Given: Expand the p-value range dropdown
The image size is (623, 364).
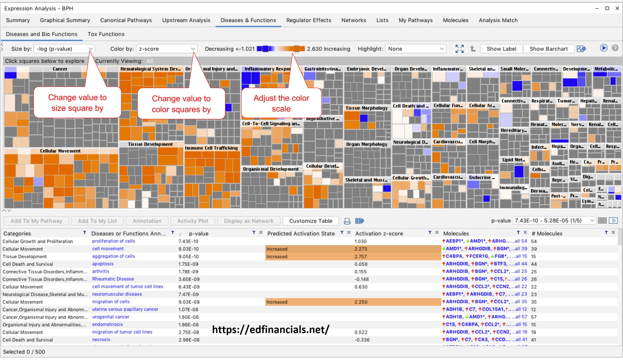Looking at the screenshot, I should coord(554,221).
